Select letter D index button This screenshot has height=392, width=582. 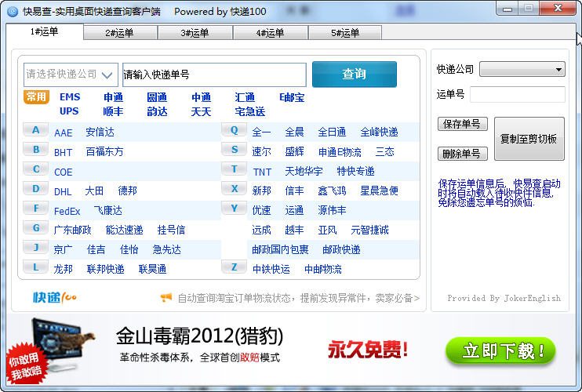35,189
